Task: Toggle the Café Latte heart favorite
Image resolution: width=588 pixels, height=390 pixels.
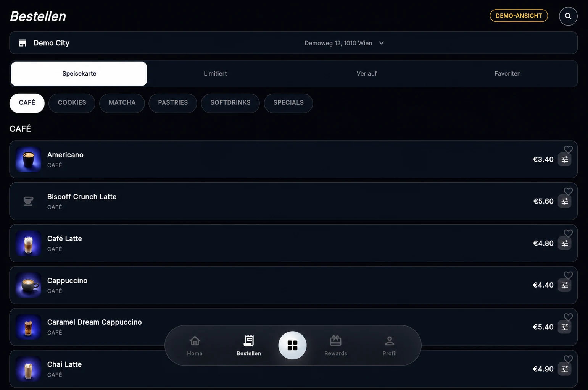Action: click(x=568, y=233)
